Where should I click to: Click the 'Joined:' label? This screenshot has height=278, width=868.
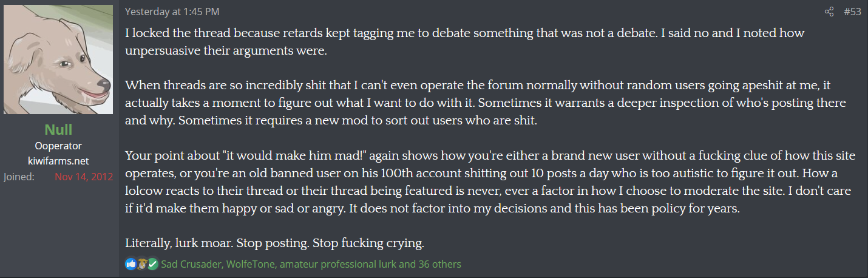(19, 177)
